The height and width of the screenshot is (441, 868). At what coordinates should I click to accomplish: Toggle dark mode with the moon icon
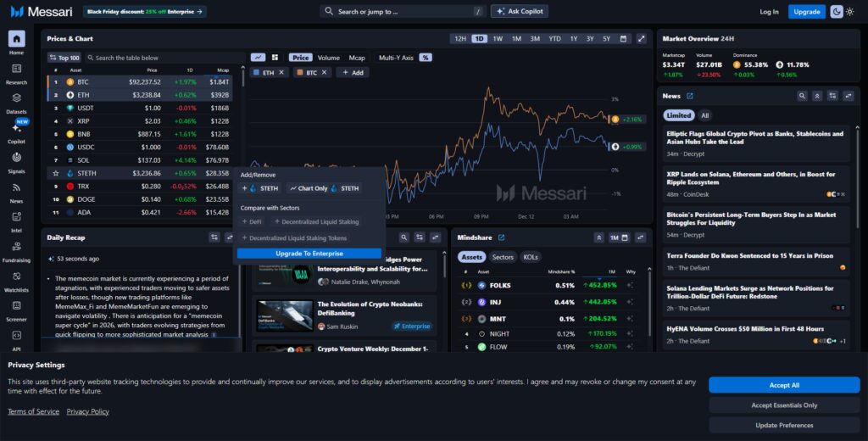[x=836, y=12]
